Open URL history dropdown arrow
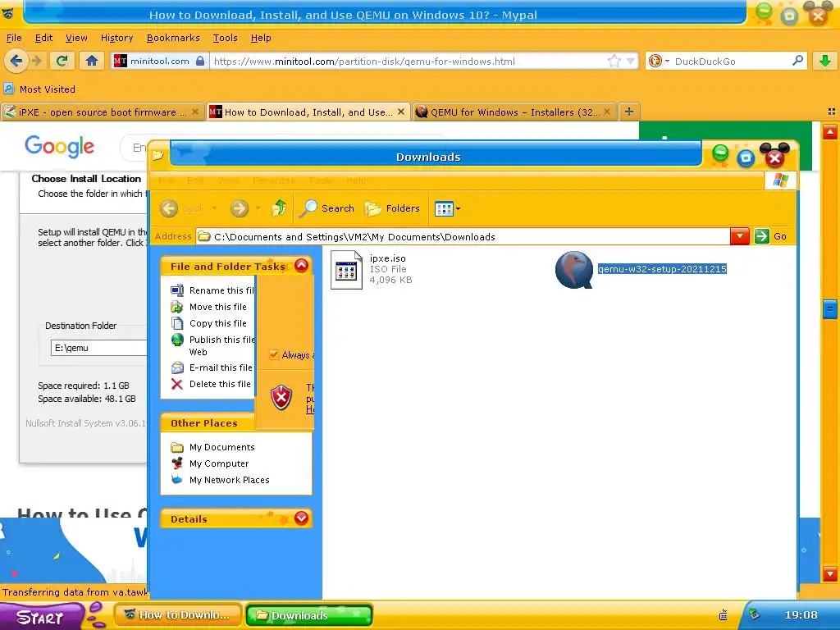Screen dimensions: 840x630 coord(631,61)
